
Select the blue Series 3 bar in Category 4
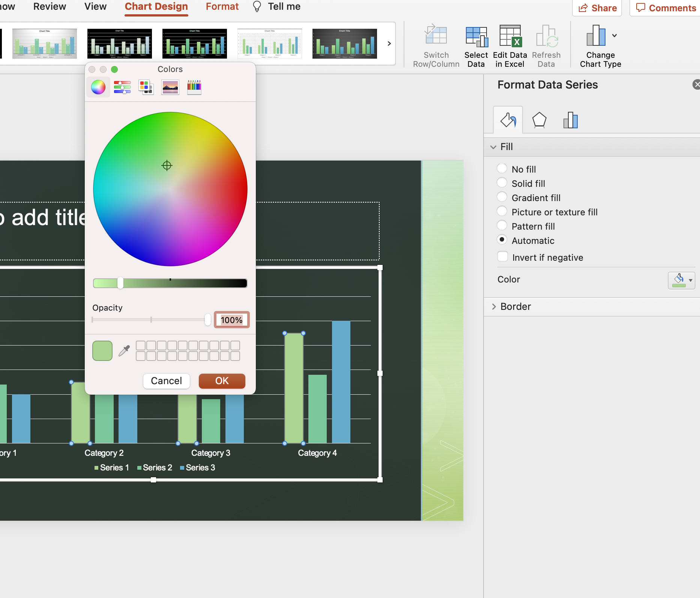341,382
